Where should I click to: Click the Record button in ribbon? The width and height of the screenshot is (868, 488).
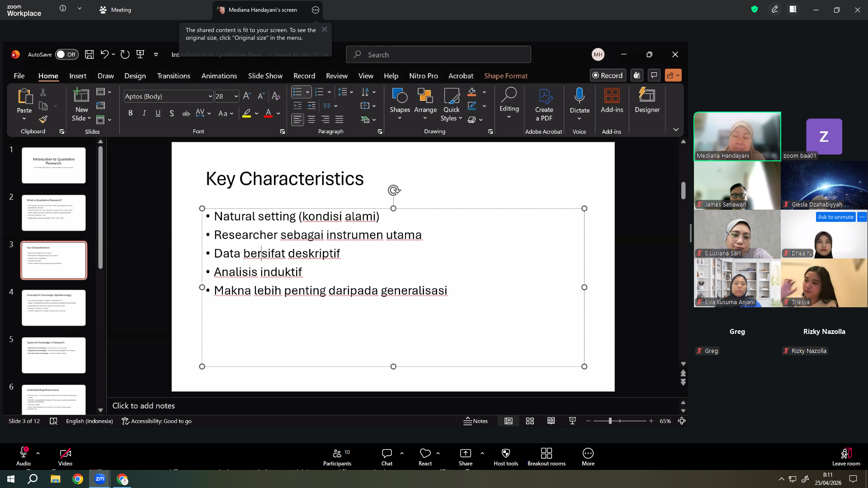click(608, 75)
